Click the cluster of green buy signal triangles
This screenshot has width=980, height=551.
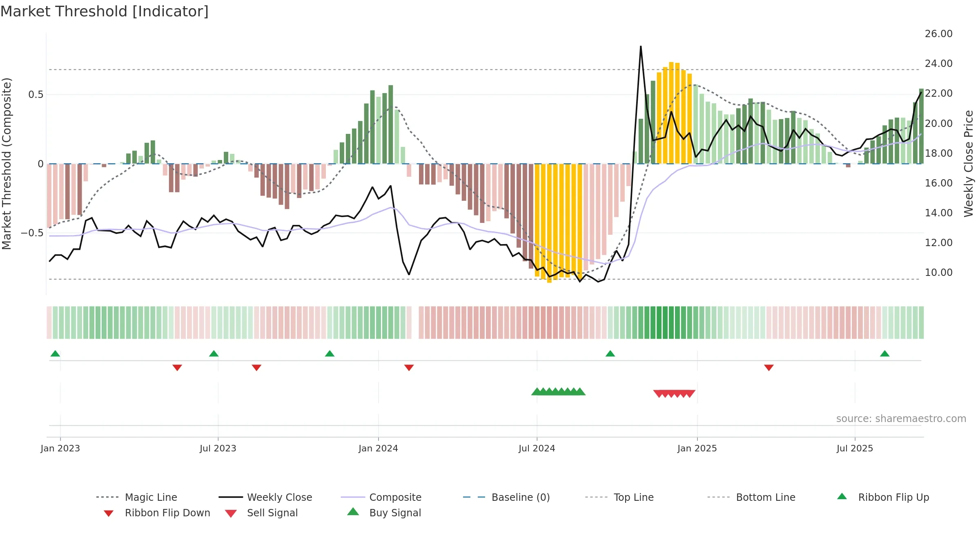click(558, 391)
